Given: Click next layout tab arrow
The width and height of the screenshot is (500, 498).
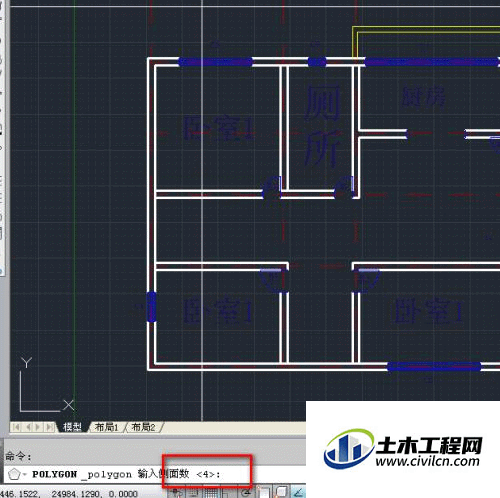Looking at the screenshot, I should pos(38,427).
